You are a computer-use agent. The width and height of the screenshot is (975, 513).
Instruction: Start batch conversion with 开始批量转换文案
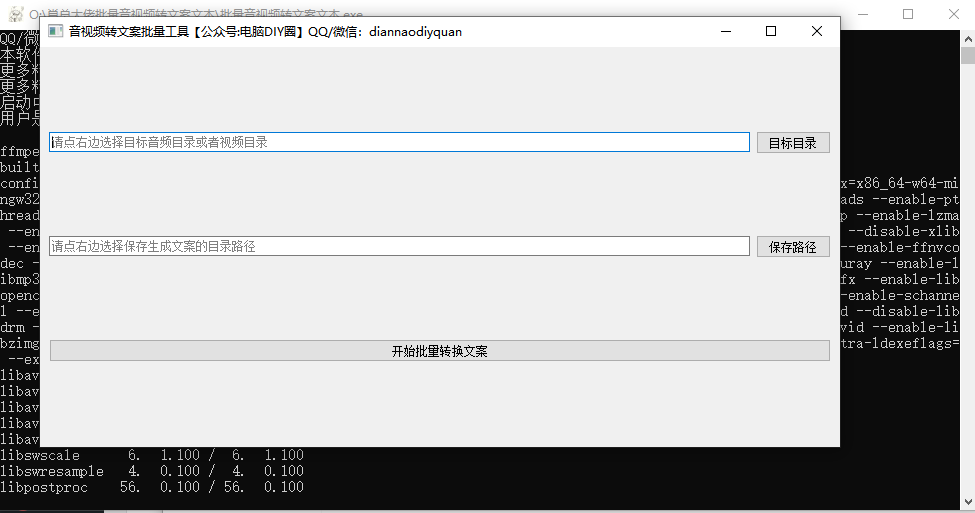(x=440, y=351)
